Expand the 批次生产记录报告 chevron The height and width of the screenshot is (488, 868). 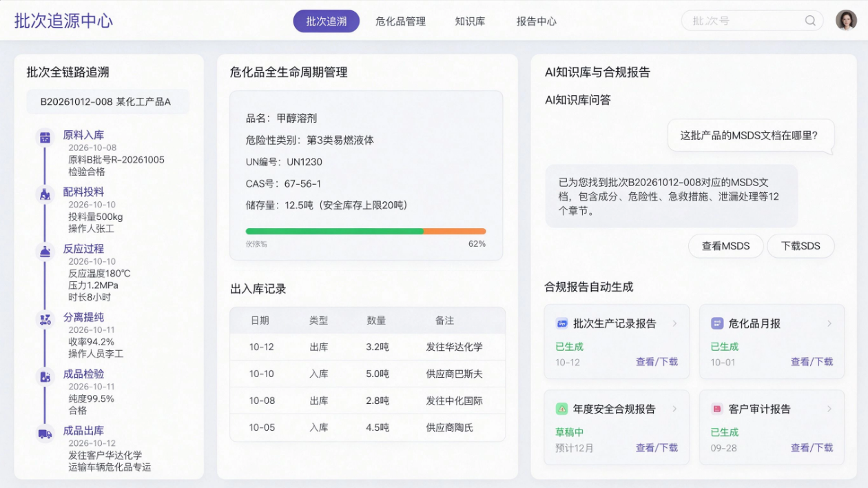click(x=674, y=323)
